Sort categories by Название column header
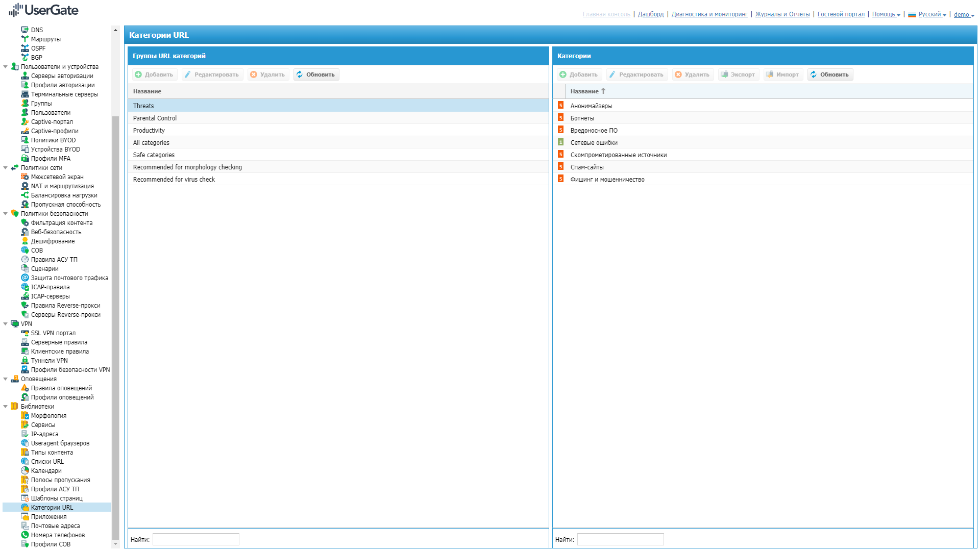This screenshot has width=980, height=551. (x=584, y=91)
